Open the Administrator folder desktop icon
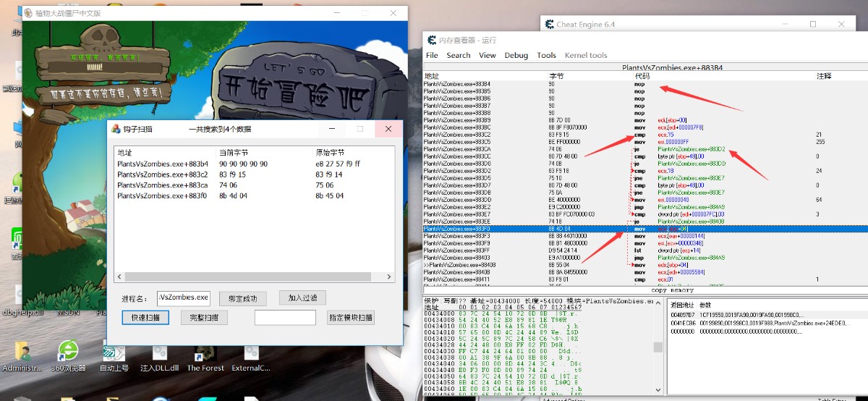 tap(22, 358)
